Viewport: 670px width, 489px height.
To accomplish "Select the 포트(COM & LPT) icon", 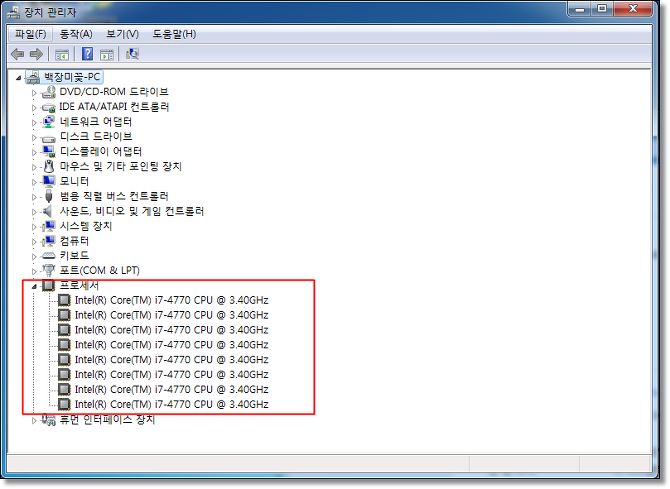I will tap(49, 271).
